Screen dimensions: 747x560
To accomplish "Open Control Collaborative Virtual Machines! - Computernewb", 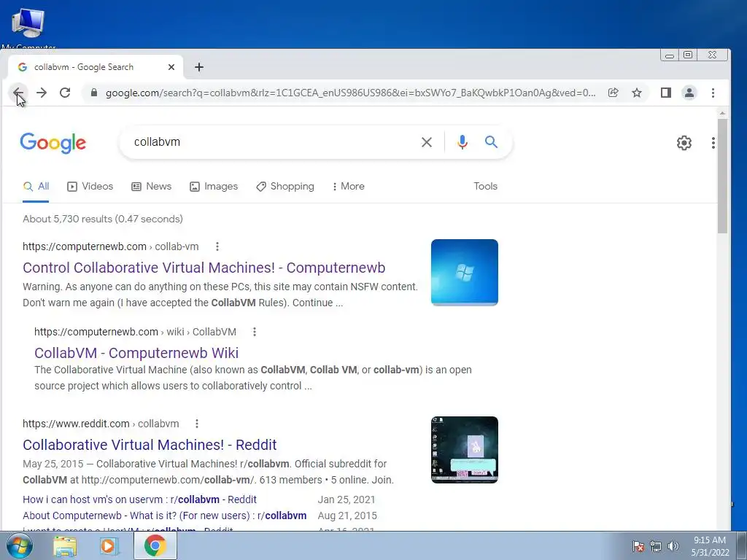I will 204,268.
